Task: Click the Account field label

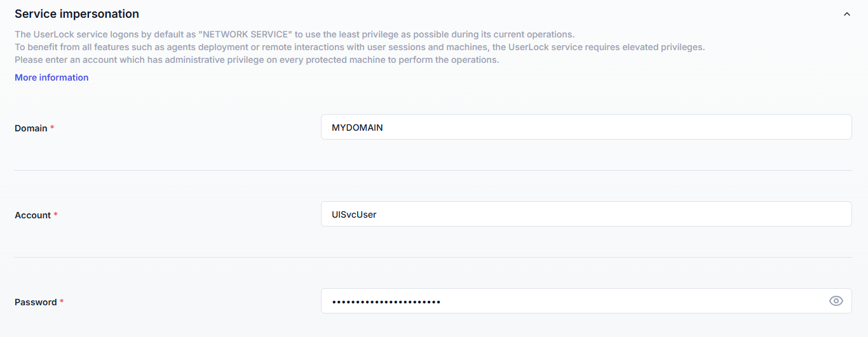Action: click(x=32, y=215)
